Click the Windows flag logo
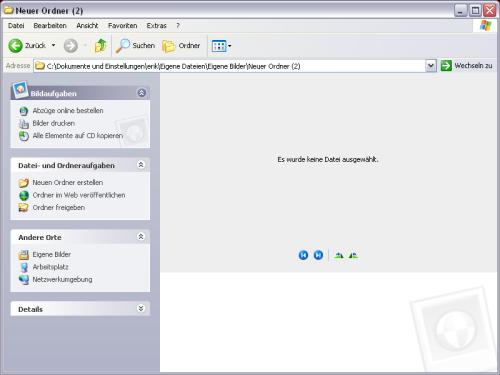500x375 pixels. pyautogui.click(x=485, y=26)
